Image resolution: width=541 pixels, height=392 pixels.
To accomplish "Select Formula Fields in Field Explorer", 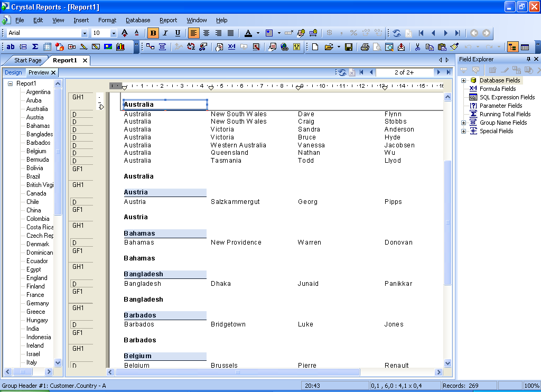I will [498, 89].
